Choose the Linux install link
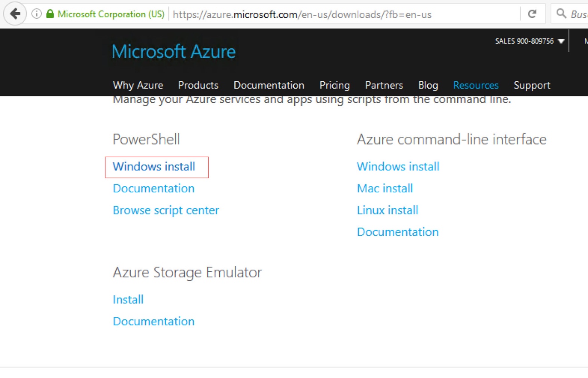This screenshot has width=588, height=378. click(387, 210)
